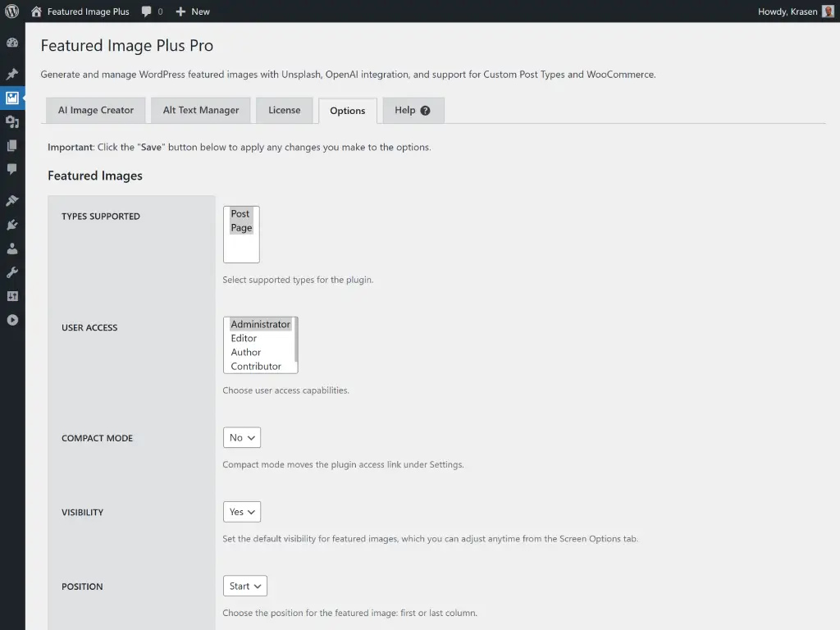This screenshot has height=630, width=840.
Task: Click the Howdy, Krasen account link
Action: coord(787,11)
